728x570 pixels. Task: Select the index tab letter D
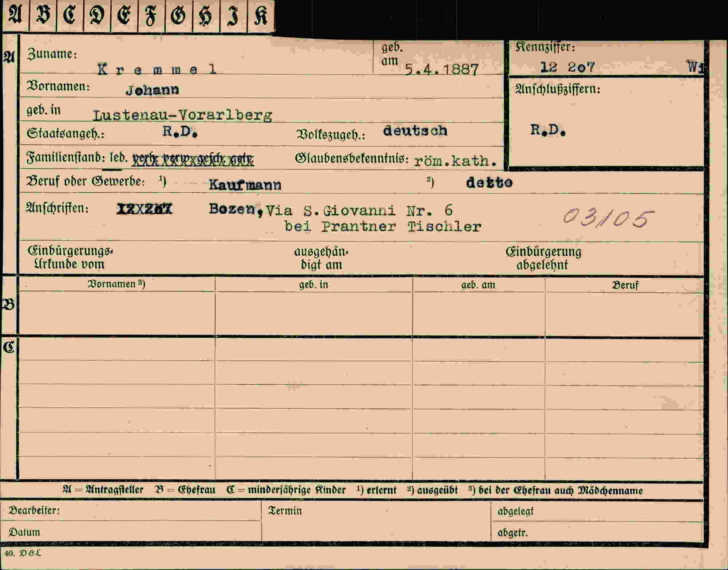pos(97,16)
